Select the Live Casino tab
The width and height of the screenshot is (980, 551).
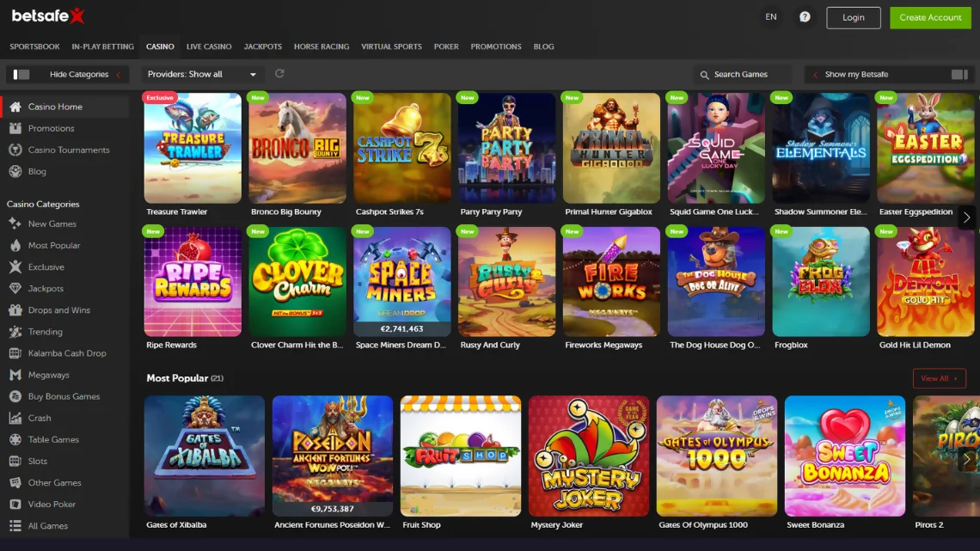coord(209,47)
